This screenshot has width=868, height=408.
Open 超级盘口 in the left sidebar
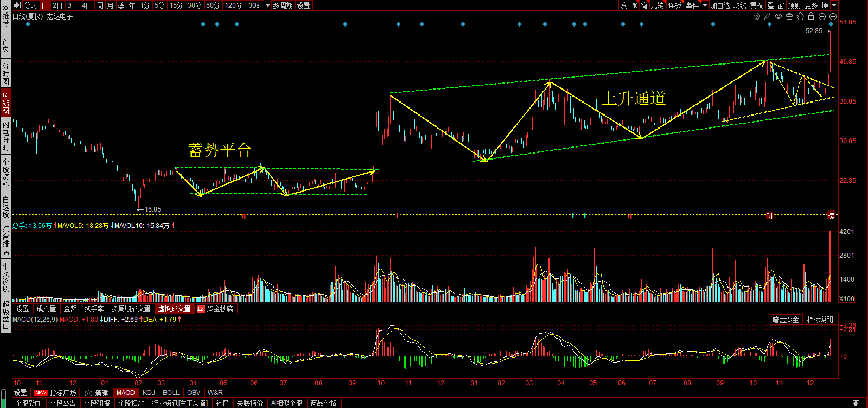point(5,315)
